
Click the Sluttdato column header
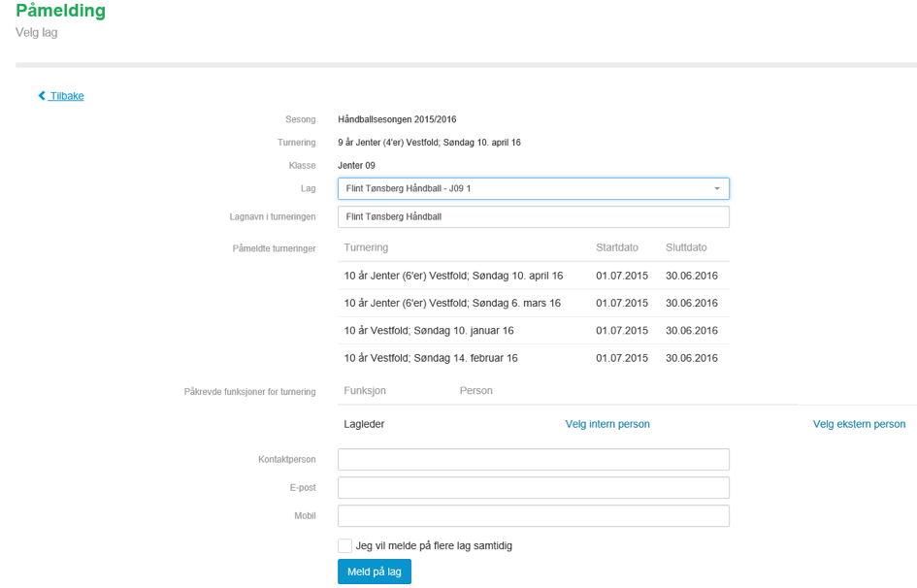point(686,248)
